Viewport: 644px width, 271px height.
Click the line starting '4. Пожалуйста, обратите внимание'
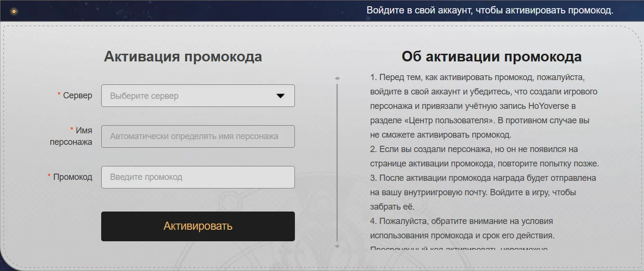462,221
